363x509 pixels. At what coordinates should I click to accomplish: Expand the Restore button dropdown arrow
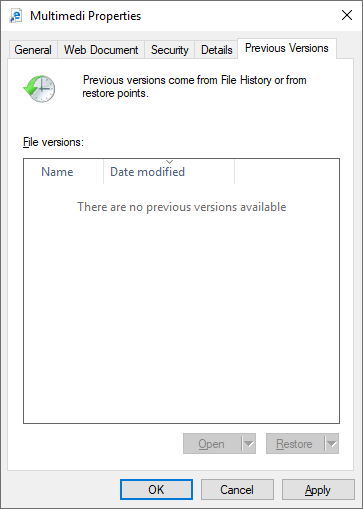coord(331,444)
